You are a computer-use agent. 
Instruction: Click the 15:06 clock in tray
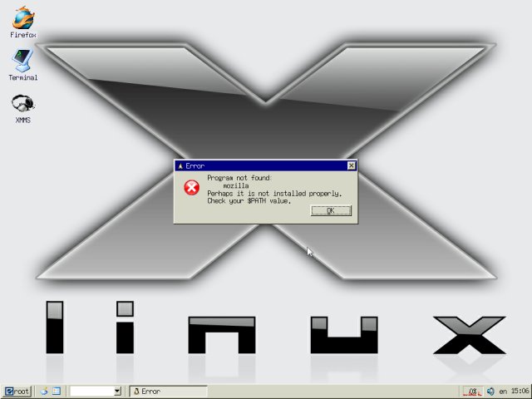[x=520, y=392]
